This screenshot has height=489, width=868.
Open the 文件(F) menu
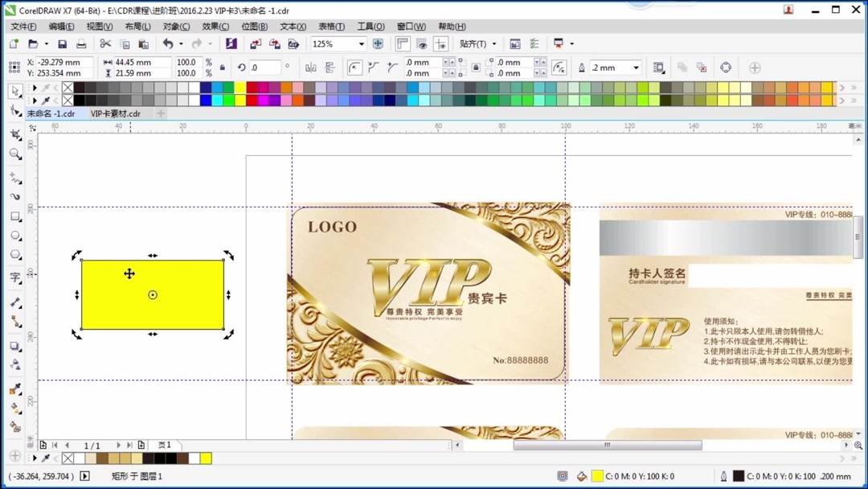[x=23, y=26]
